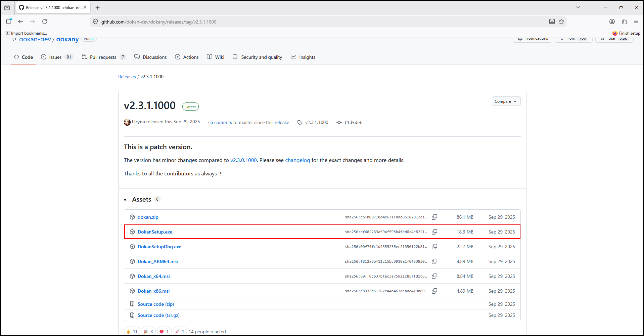Open the Insights tab
This screenshot has width=644, height=336.
click(303, 57)
